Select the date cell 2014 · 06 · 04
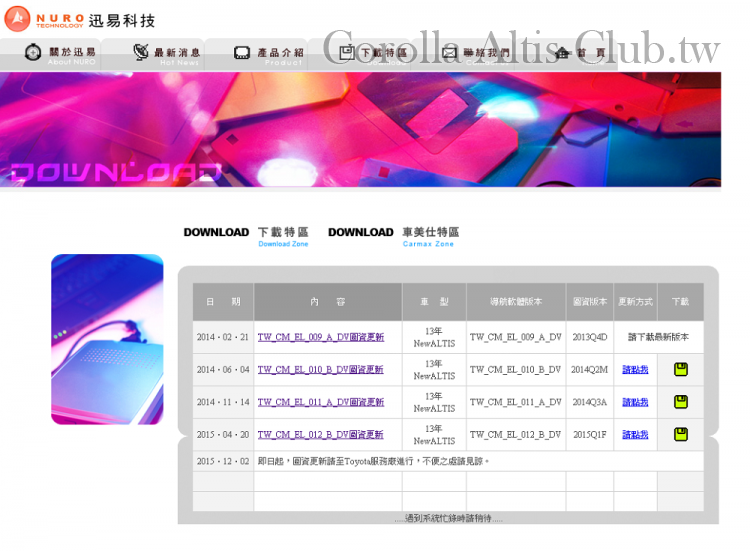Image resolution: width=750 pixels, height=551 pixels. coord(223,370)
